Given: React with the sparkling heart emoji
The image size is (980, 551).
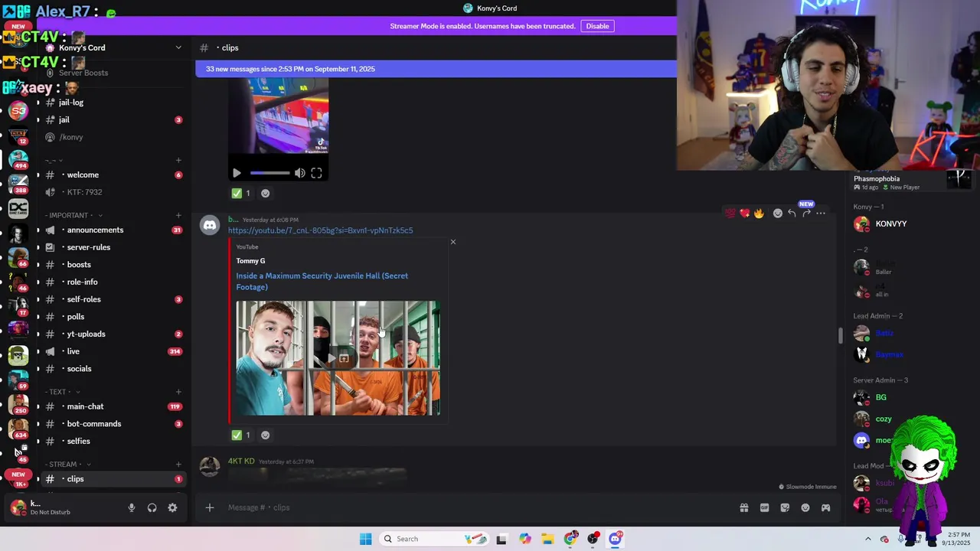Looking at the screenshot, I should coord(744,214).
